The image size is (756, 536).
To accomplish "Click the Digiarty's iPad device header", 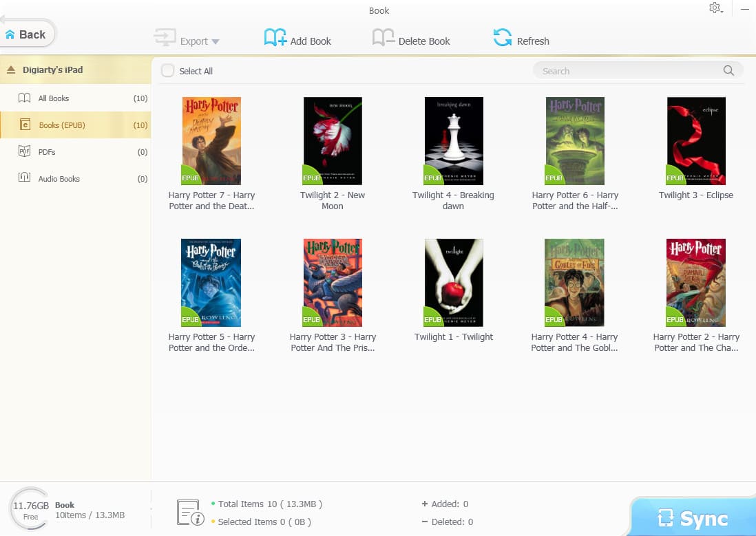I will click(76, 70).
